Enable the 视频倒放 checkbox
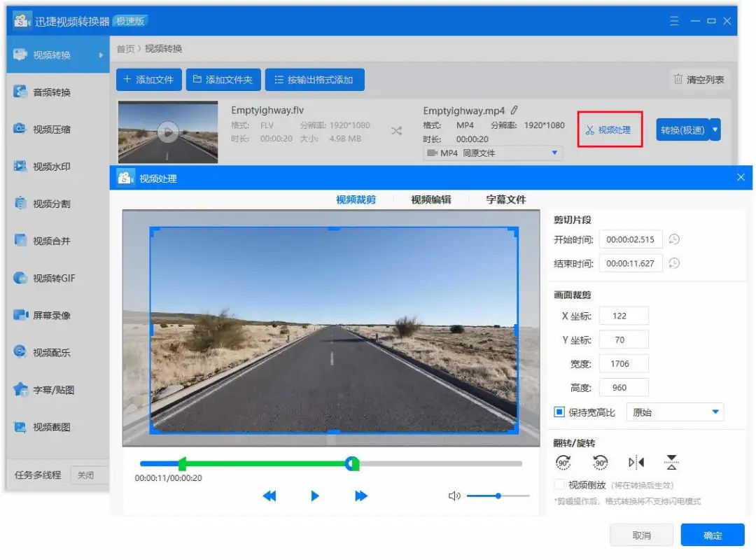The width and height of the screenshot is (756, 560). click(559, 484)
